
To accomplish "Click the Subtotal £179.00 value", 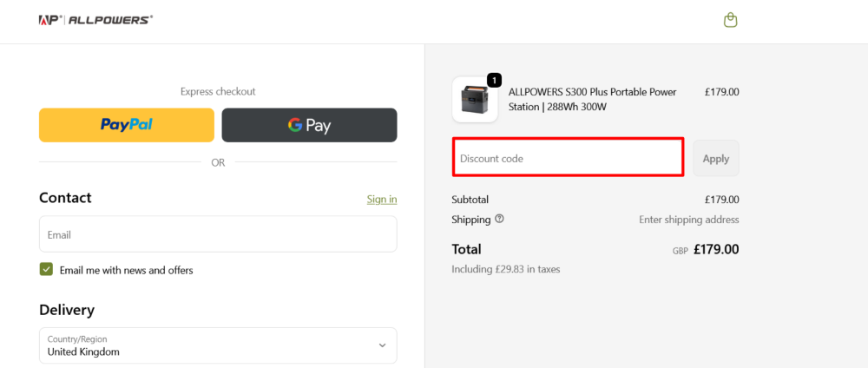I will coord(721,200).
